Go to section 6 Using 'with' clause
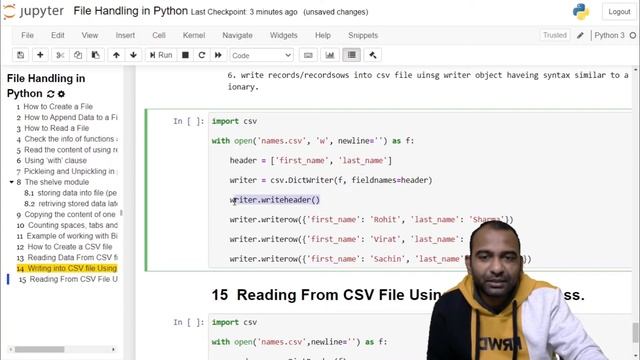 [51, 161]
